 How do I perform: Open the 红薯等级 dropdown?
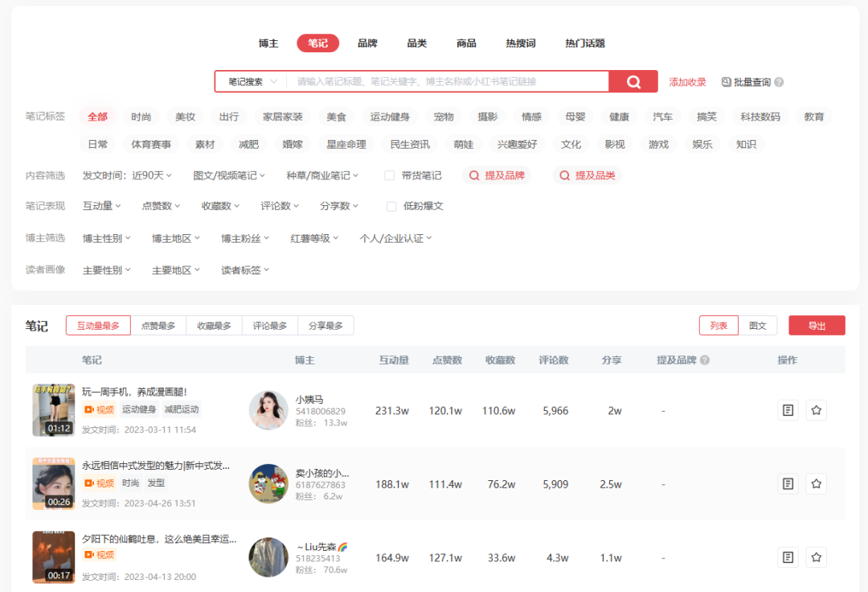coord(310,237)
